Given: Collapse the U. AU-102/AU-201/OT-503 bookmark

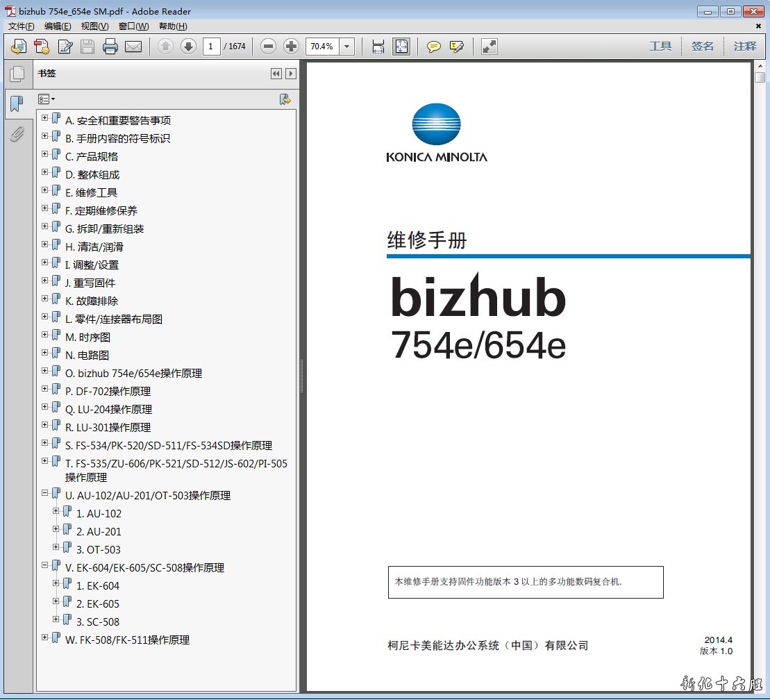Looking at the screenshot, I should click(x=45, y=493).
